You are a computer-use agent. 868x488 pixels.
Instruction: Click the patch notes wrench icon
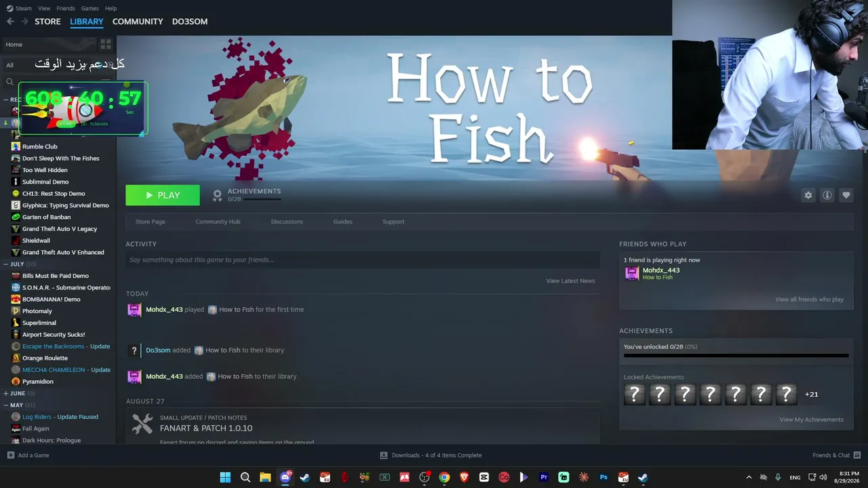142,424
